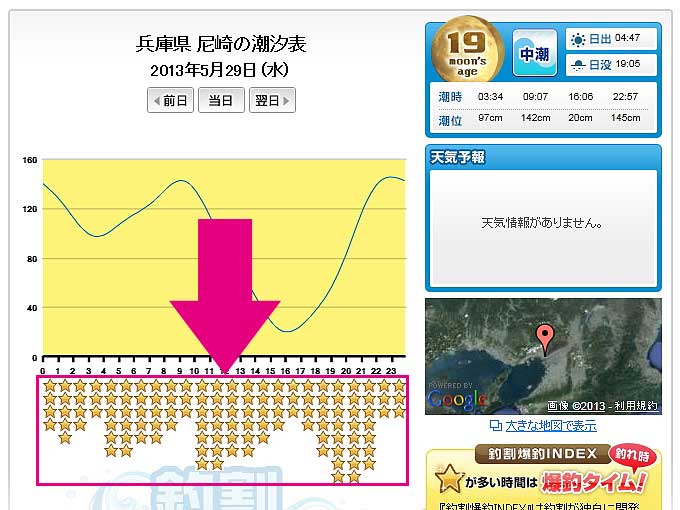The height and width of the screenshot is (510, 680).
Task: Open the 利用規約 terms link on map
Action: [637, 406]
